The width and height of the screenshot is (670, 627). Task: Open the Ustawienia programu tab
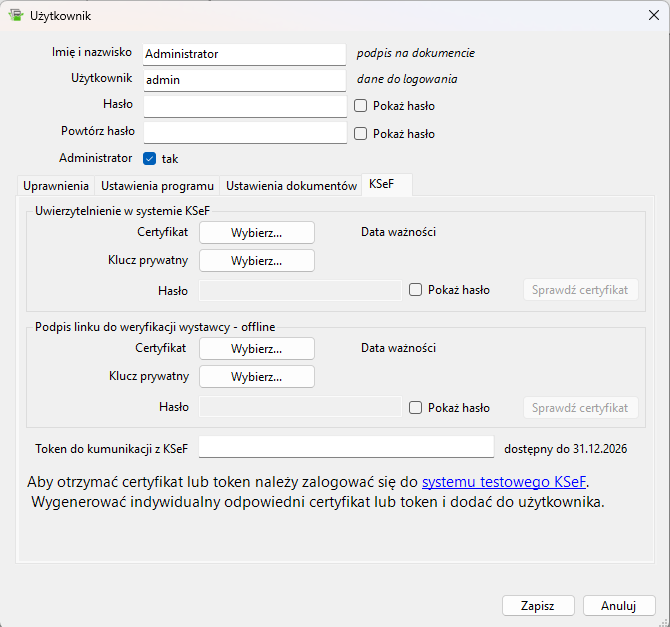tap(157, 186)
